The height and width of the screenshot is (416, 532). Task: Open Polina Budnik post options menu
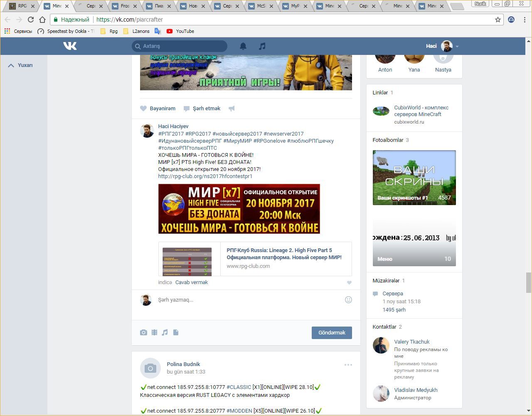click(348, 365)
